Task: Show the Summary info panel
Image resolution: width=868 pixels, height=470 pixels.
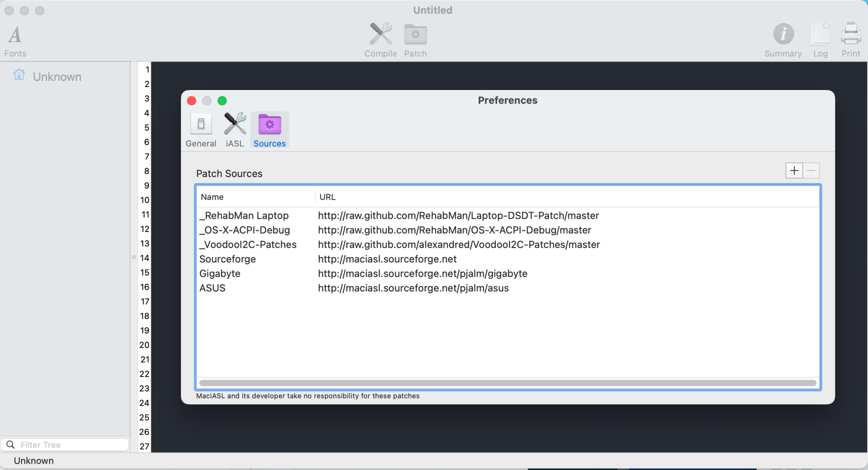Action: [783, 41]
